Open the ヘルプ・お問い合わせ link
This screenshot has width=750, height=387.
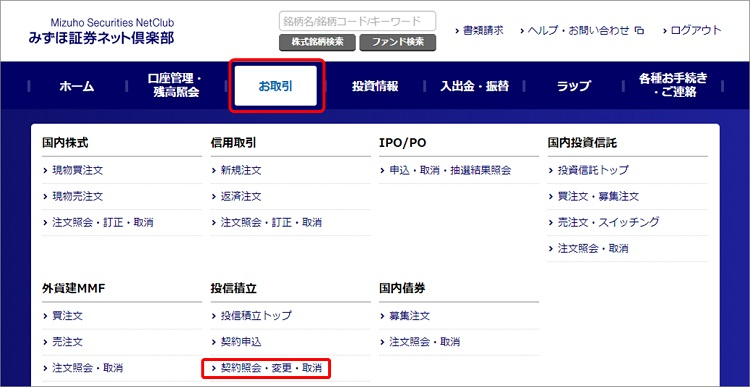pos(578,31)
